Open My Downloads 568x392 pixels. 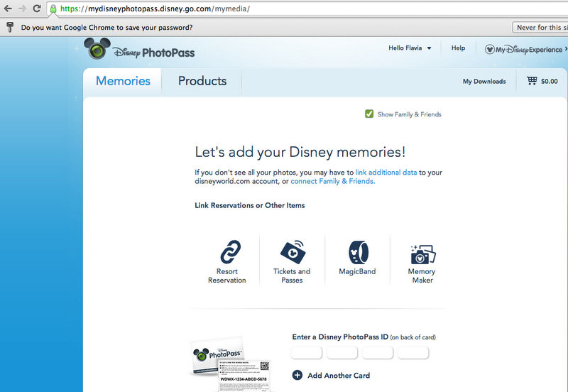click(484, 81)
